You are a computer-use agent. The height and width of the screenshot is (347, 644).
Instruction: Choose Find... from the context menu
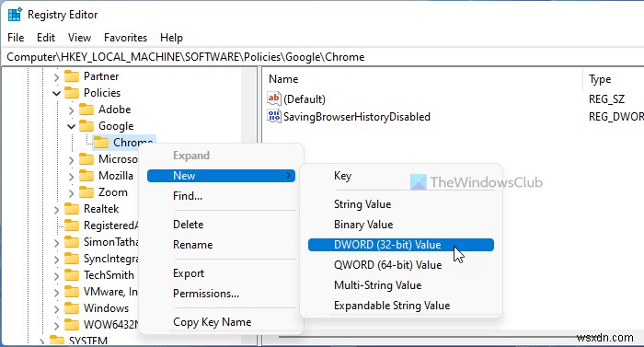pos(221,196)
